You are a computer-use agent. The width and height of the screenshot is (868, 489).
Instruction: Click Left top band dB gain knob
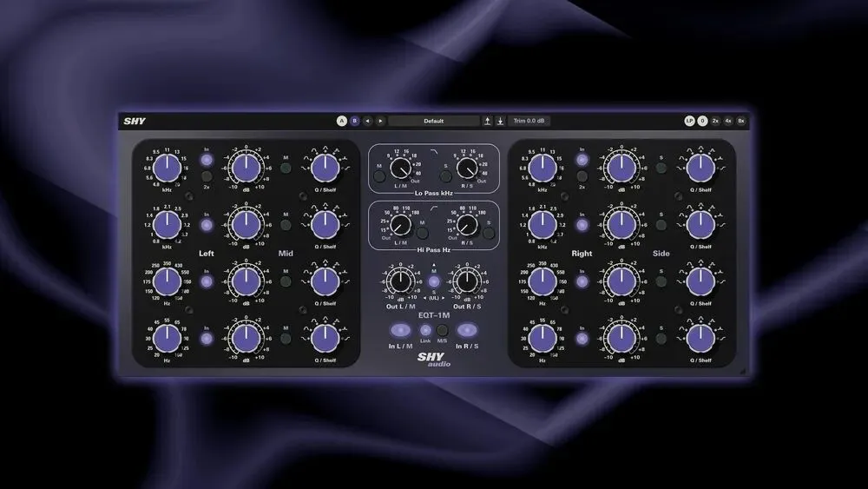coord(246,168)
